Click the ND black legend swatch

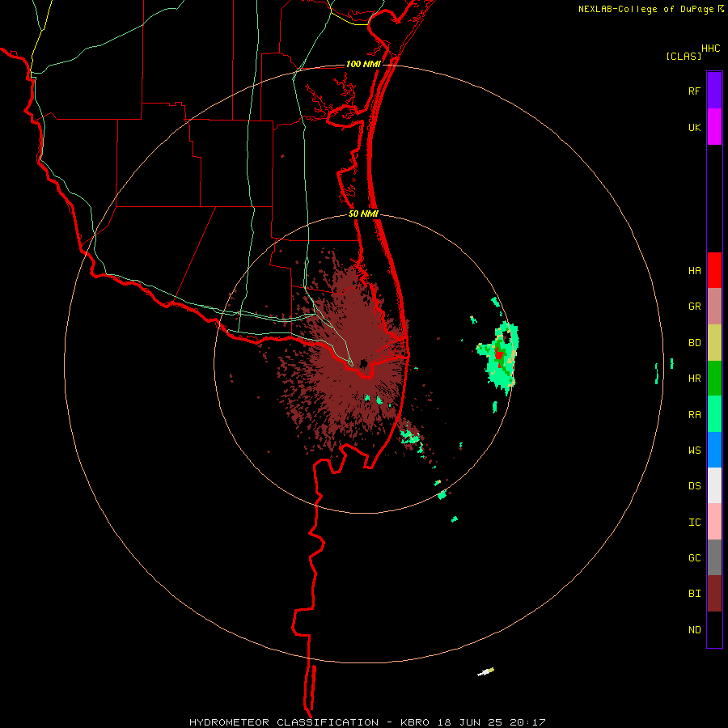[x=714, y=629]
